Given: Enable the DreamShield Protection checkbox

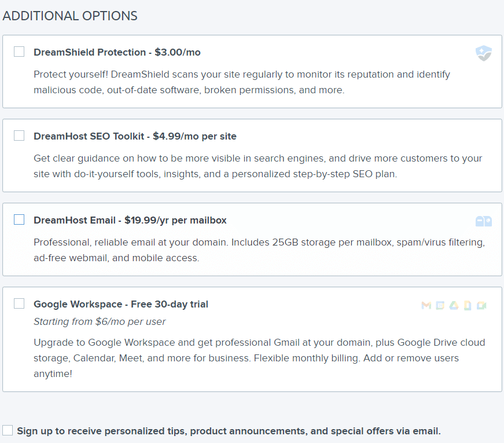Looking at the screenshot, I should click(19, 52).
